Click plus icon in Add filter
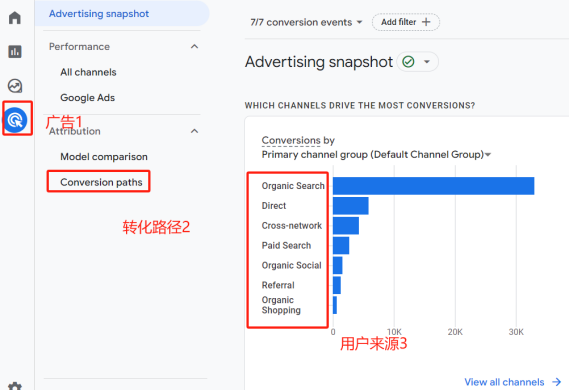This screenshot has width=569, height=391. point(426,22)
